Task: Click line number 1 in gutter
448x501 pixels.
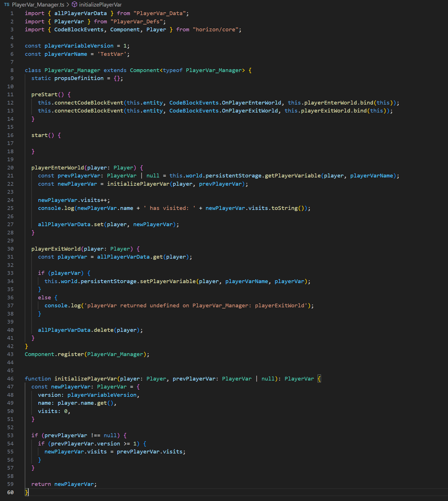Action: [12, 13]
